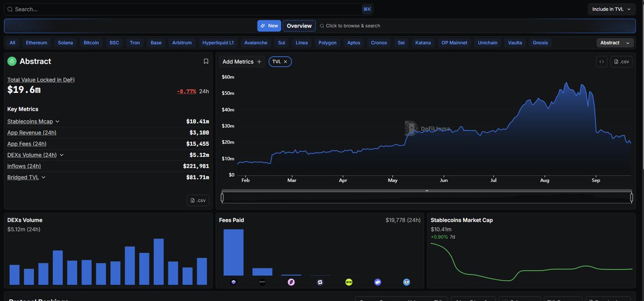
Task: Open the Hyperliquid L1 chain tab
Action: tap(218, 43)
